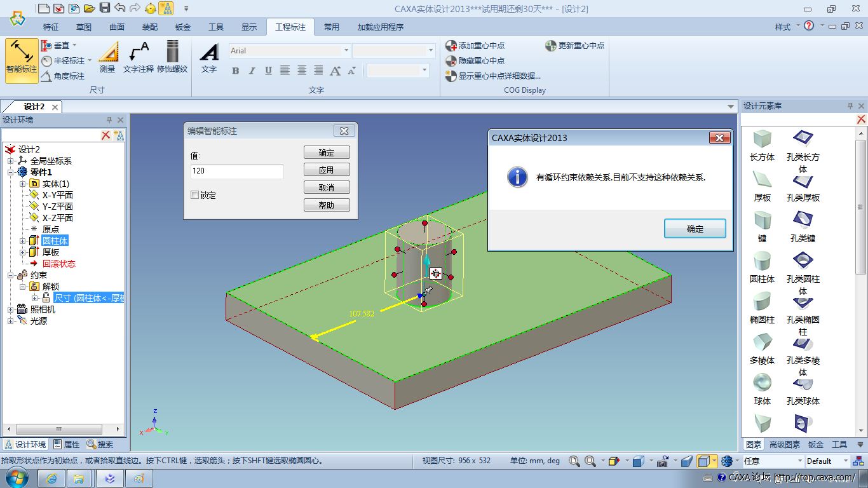Expand the 全局坐标系 tree node
This screenshot has height=488, width=868.
click(11, 161)
